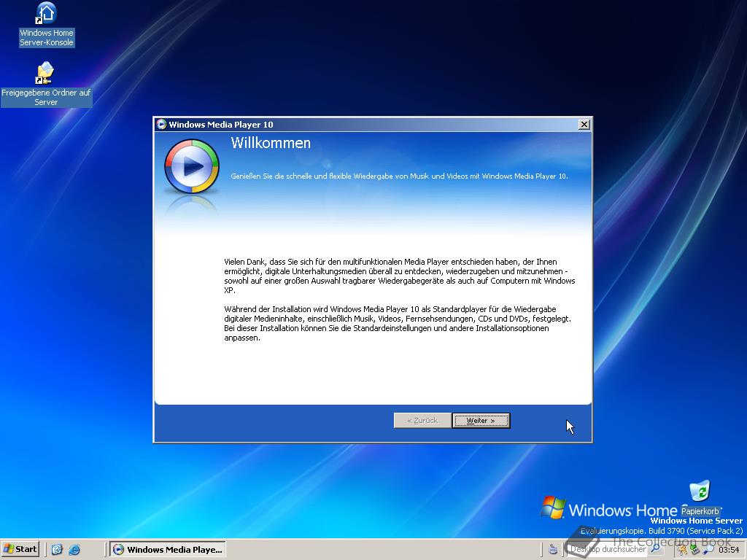747x560 pixels.
Task: Select Freigegebene Ordner auf Server icon
Action: pyautogui.click(x=46, y=85)
